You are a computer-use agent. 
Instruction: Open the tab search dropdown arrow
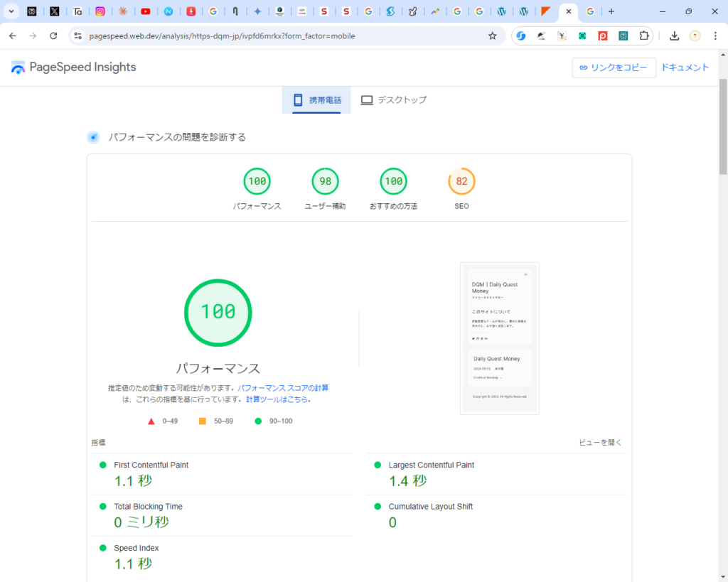point(11,11)
